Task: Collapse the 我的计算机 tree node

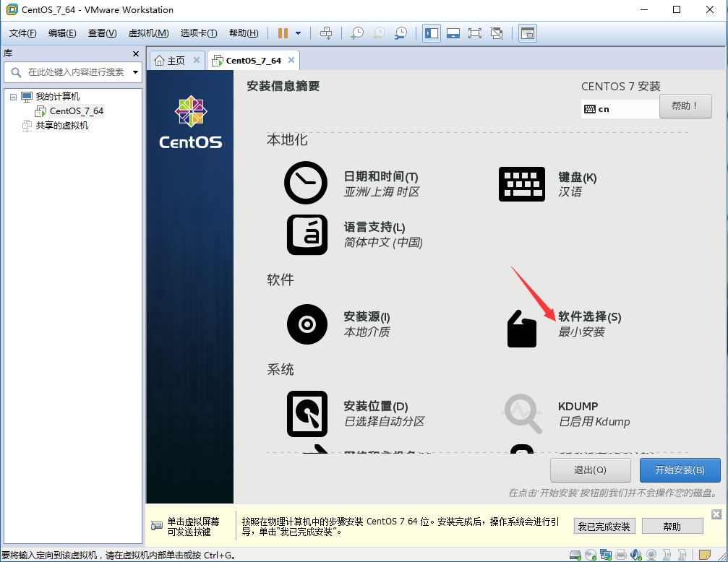Action: [13, 97]
